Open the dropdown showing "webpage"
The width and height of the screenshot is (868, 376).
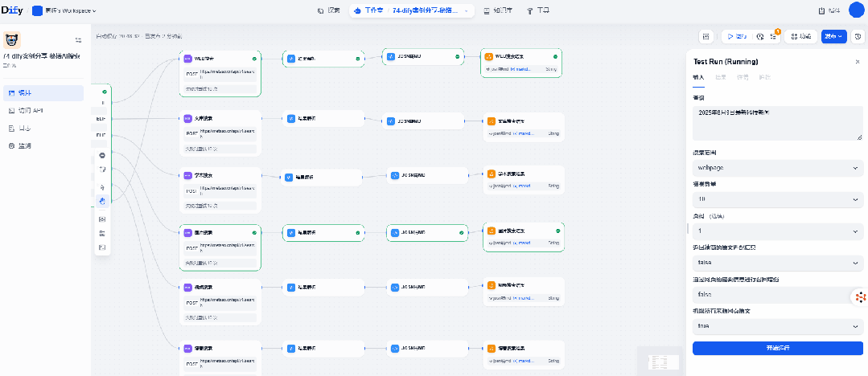tap(777, 168)
